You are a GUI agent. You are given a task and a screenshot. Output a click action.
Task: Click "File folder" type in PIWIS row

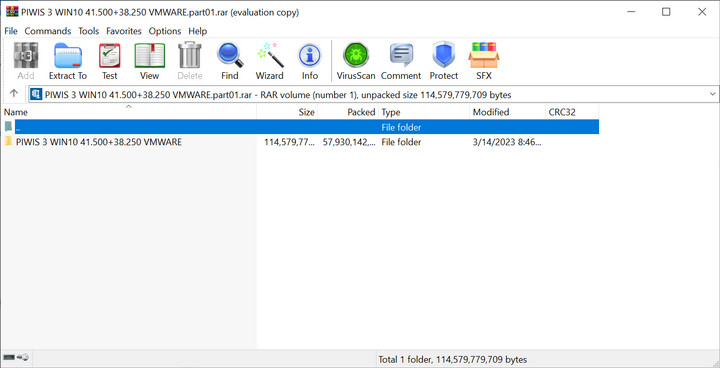(401, 142)
